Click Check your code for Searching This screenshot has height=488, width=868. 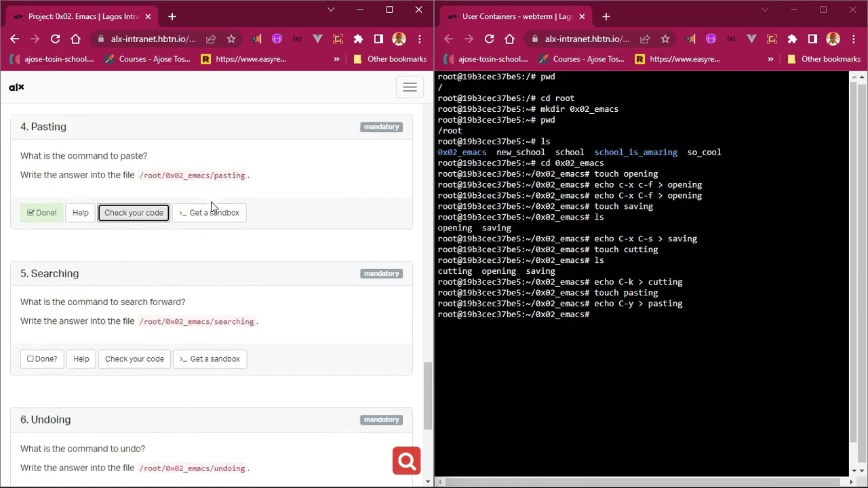click(134, 359)
